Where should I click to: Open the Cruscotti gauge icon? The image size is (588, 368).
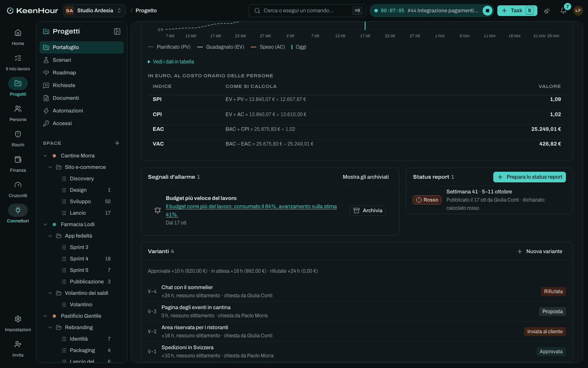pyautogui.click(x=18, y=185)
